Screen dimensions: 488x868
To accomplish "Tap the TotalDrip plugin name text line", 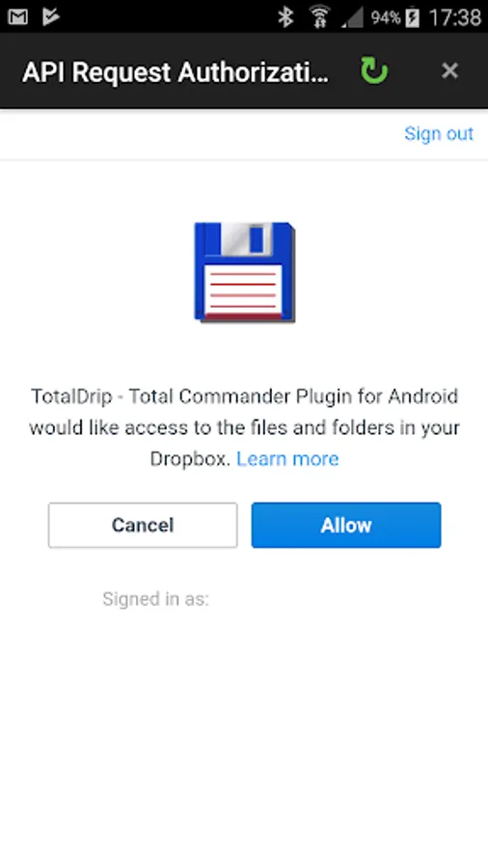I will [245, 396].
